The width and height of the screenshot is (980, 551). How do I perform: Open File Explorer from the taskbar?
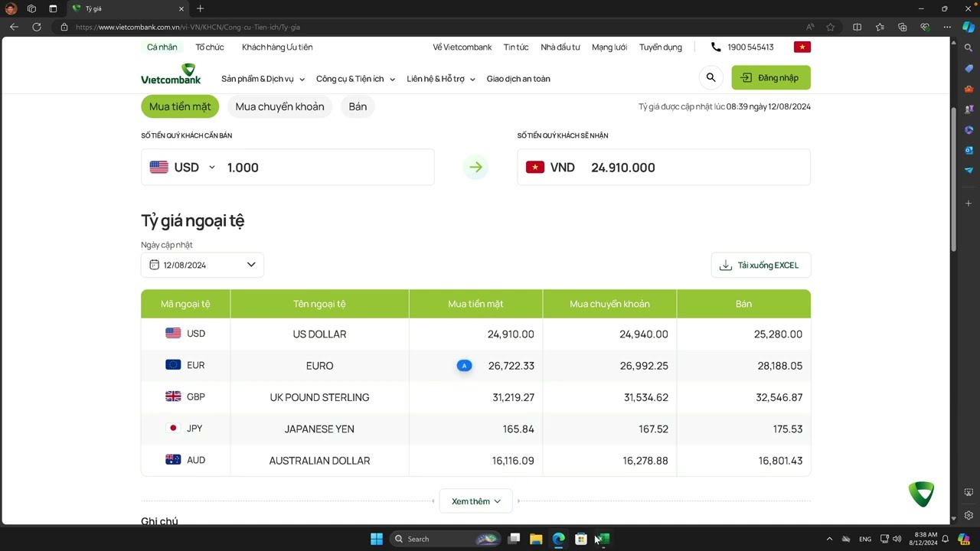(x=536, y=539)
